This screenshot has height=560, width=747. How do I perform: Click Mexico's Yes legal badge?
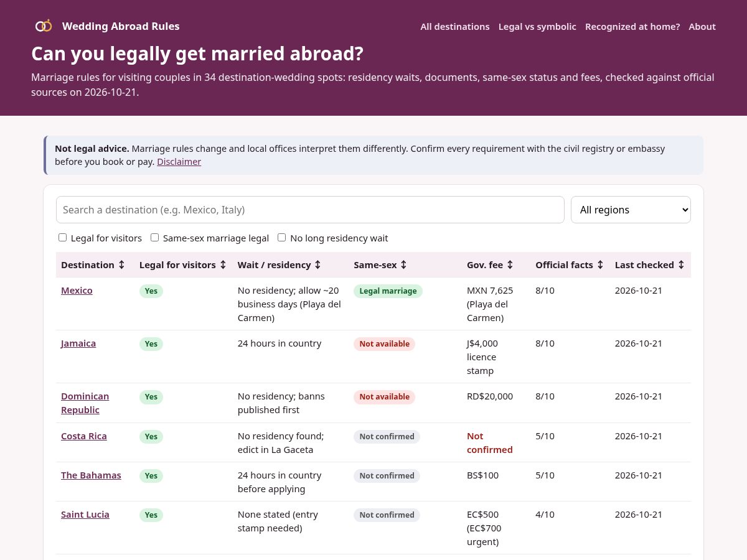(151, 291)
